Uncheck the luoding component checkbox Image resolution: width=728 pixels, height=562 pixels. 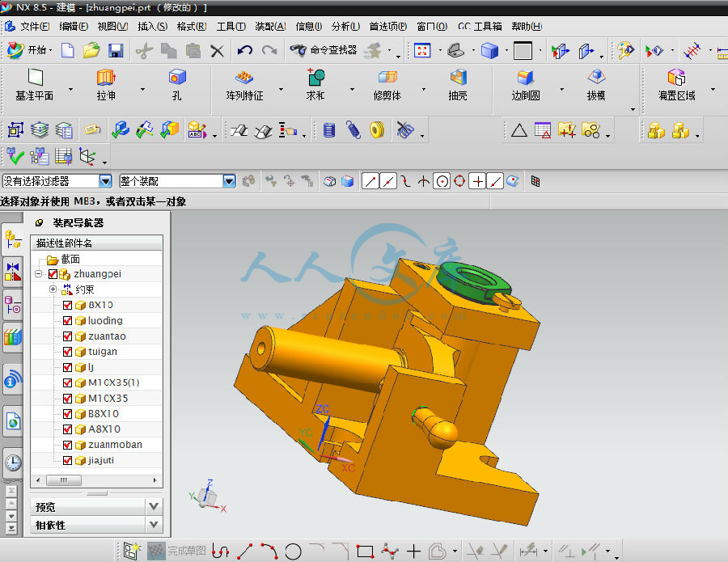pyautogui.click(x=68, y=321)
